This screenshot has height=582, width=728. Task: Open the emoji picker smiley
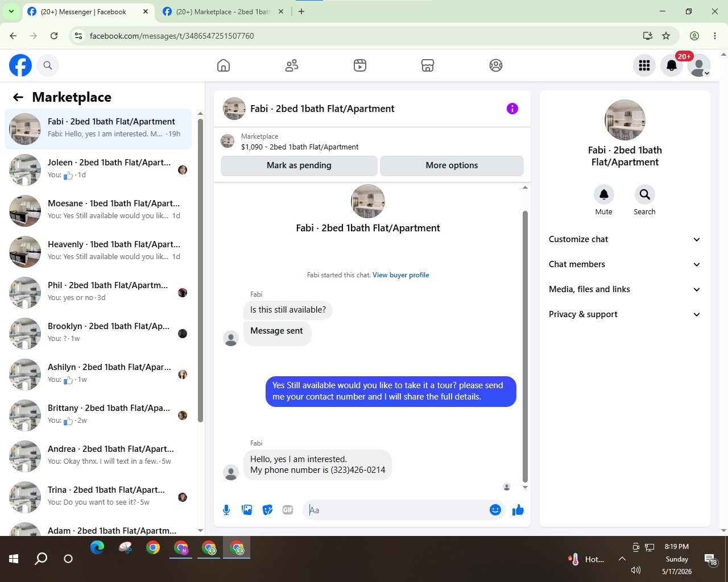(495, 510)
